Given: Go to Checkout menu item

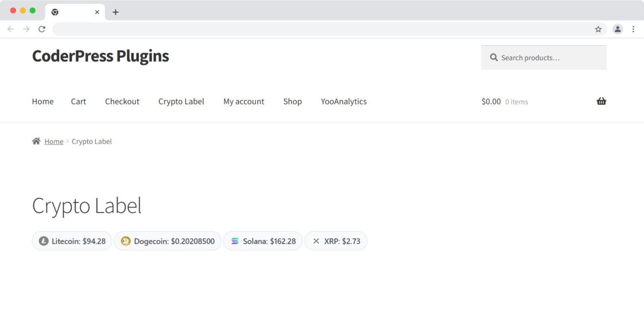Looking at the screenshot, I should coord(122,101).
